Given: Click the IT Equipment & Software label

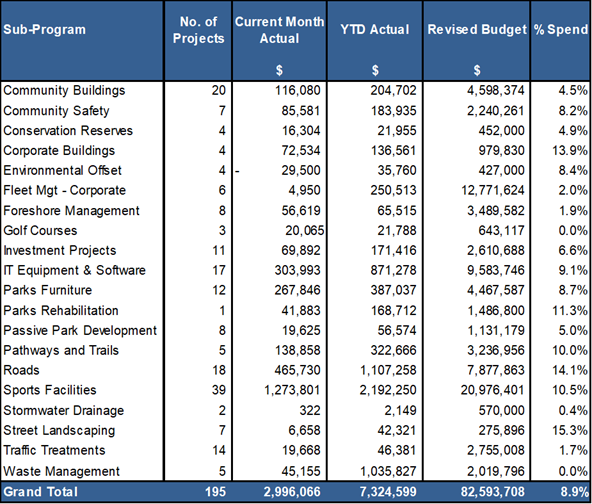Looking at the screenshot, I should click(x=74, y=270).
